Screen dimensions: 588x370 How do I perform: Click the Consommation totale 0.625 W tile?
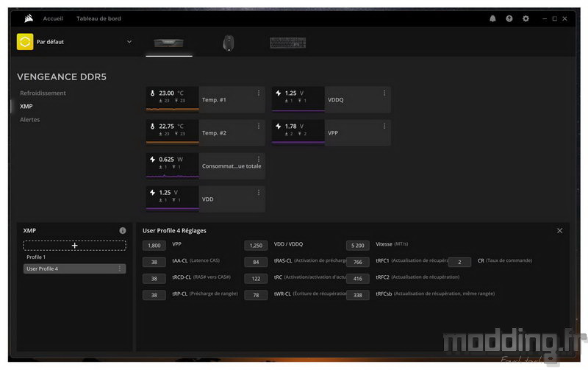point(206,166)
